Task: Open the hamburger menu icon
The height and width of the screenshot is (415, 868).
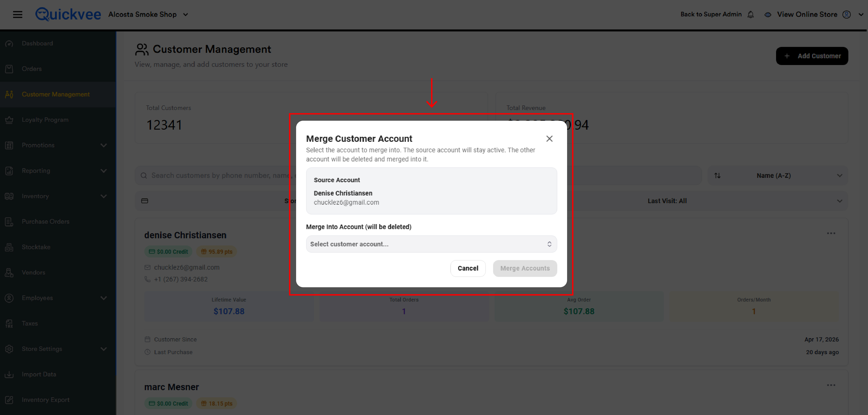Action: click(17, 14)
